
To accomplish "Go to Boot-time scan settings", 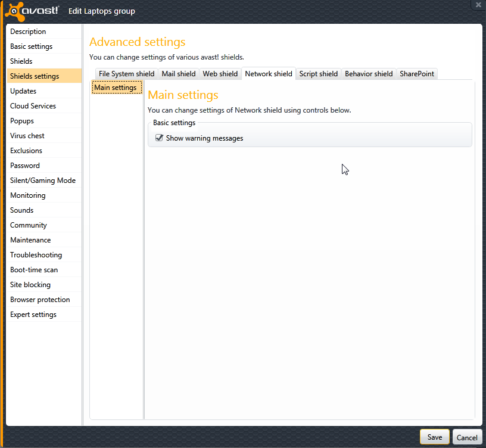I will click(43, 269).
